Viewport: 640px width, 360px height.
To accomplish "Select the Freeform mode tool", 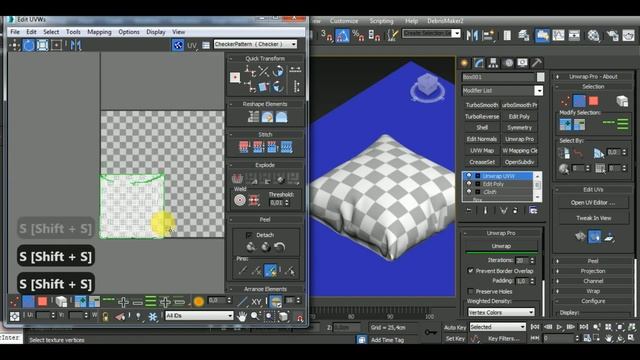I will click(56, 45).
